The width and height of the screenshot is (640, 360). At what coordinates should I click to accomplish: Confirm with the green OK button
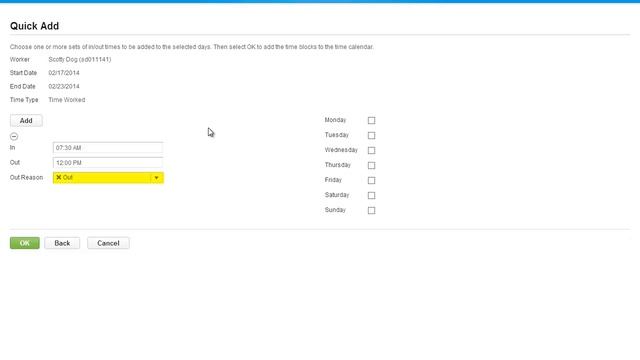25,243
